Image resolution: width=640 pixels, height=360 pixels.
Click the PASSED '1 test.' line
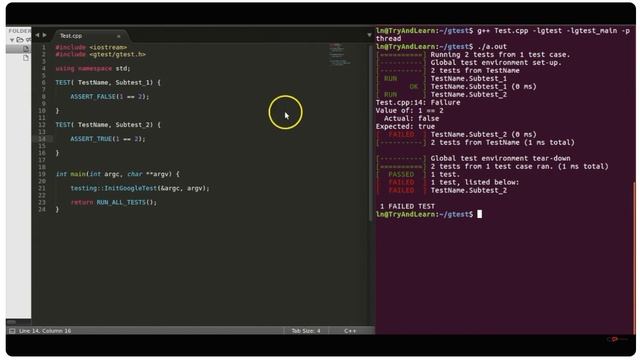click(x=445, y=174)
